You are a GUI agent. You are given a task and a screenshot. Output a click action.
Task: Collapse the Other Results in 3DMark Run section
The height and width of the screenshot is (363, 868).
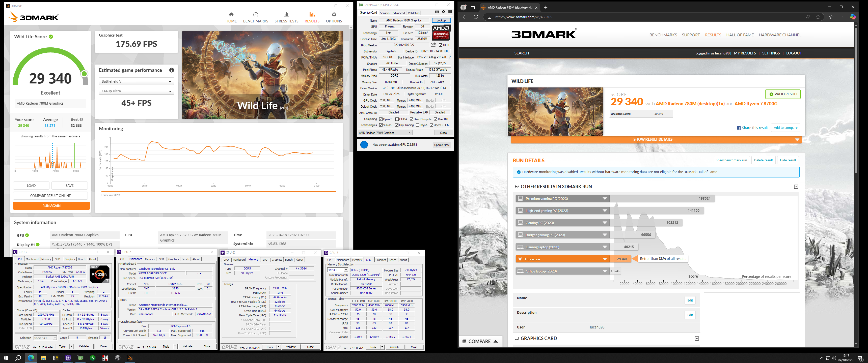(796, 187)
